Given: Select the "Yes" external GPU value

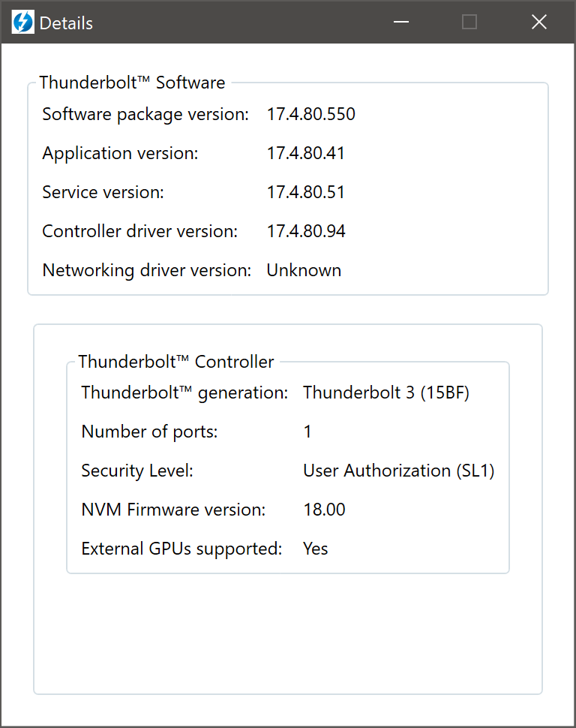Looking at the screenshot, I should pyautogui.click(x=316, y=549).
